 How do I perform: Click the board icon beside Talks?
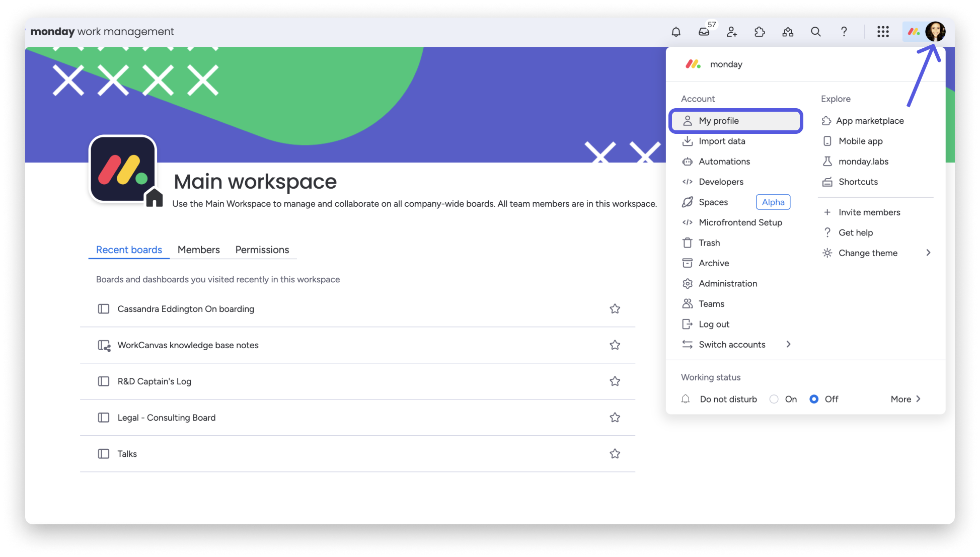pyautogui.click(x=103, y=454)
